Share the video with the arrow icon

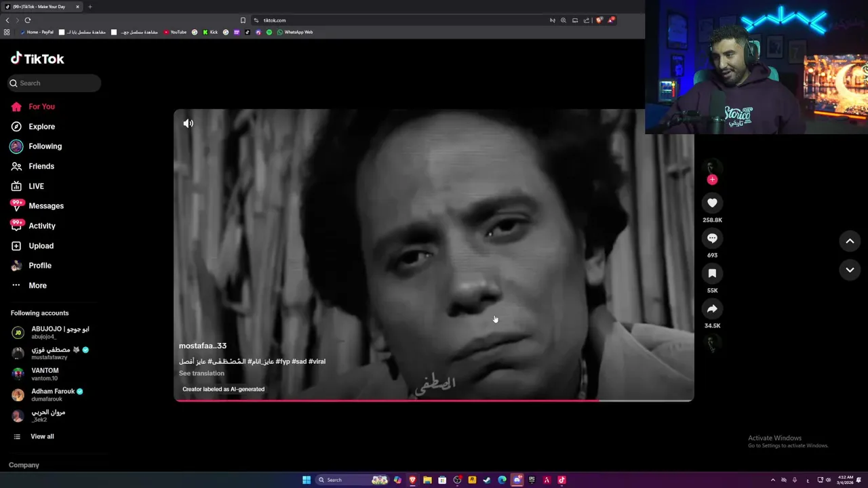click(712, 308)
